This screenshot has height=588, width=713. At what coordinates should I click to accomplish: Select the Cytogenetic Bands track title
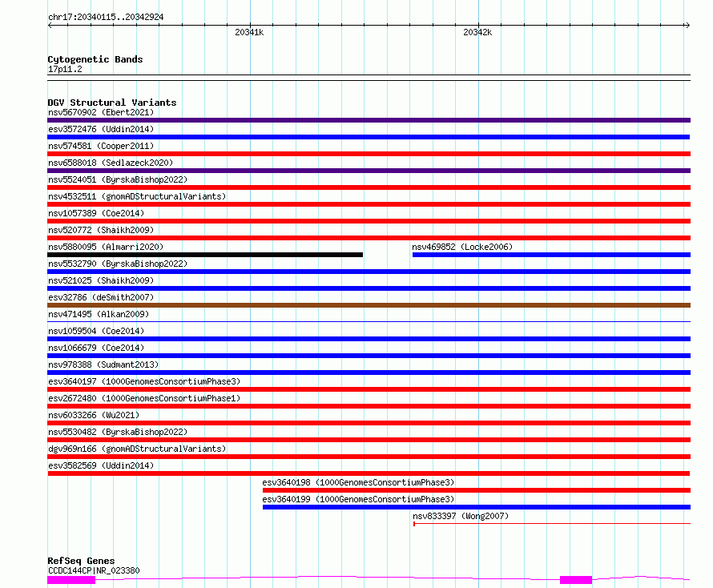95,59
